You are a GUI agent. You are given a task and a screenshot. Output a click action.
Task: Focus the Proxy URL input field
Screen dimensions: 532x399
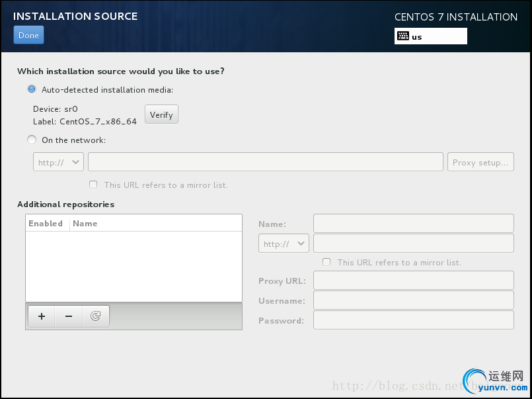tap(414, 280)
